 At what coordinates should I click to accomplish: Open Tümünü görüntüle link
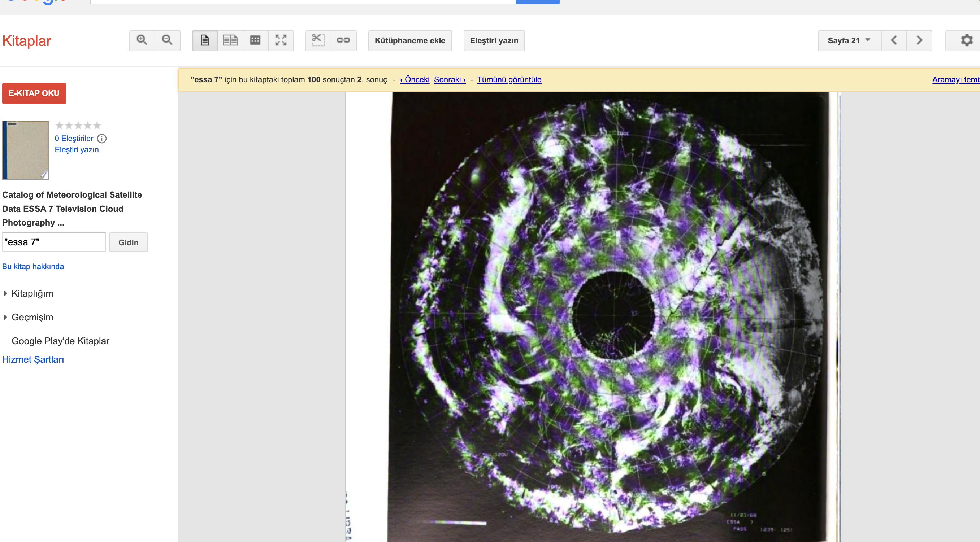point(509,80)
